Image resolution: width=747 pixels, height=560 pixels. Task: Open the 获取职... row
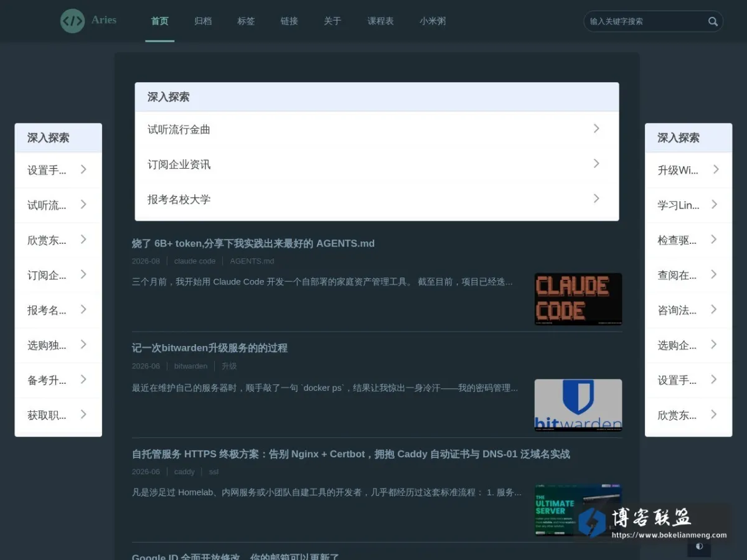59,415
